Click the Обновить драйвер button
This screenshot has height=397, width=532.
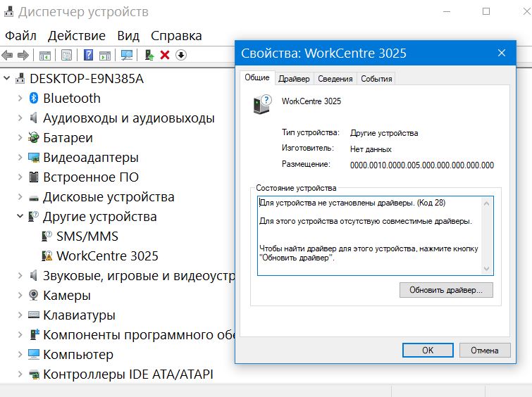coord(446,290)
